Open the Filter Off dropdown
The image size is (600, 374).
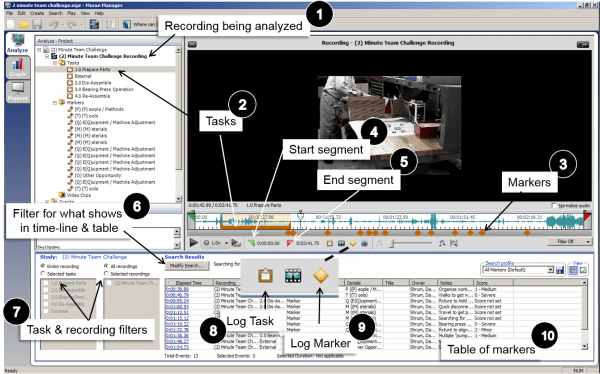pos(569,242)
